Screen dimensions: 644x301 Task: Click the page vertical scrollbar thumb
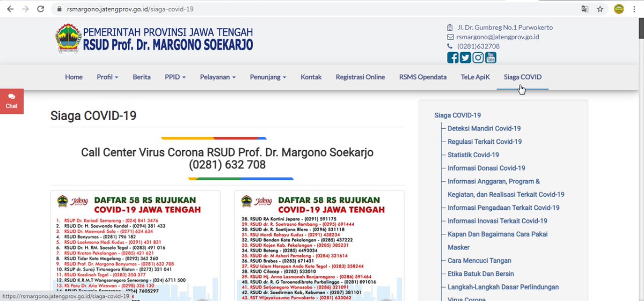(x=641, y=29)
